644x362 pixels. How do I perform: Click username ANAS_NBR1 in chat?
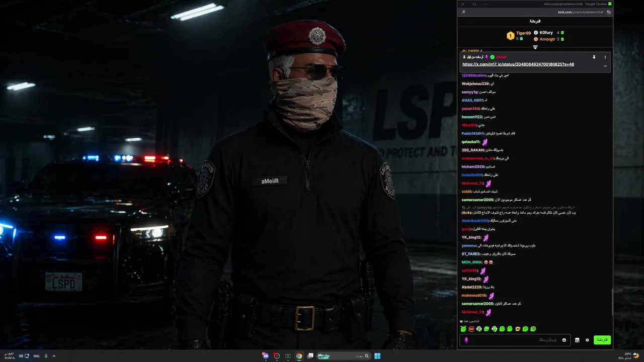tap(471, 100)
